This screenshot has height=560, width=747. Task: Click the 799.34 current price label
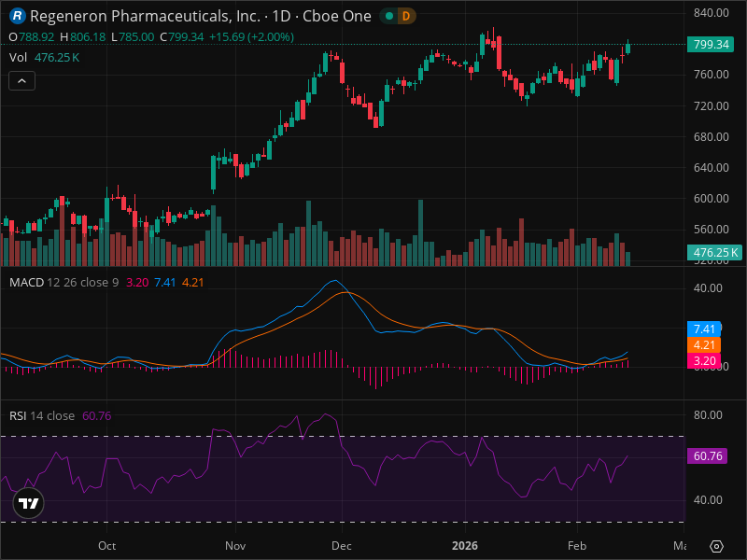pos(711,45)
